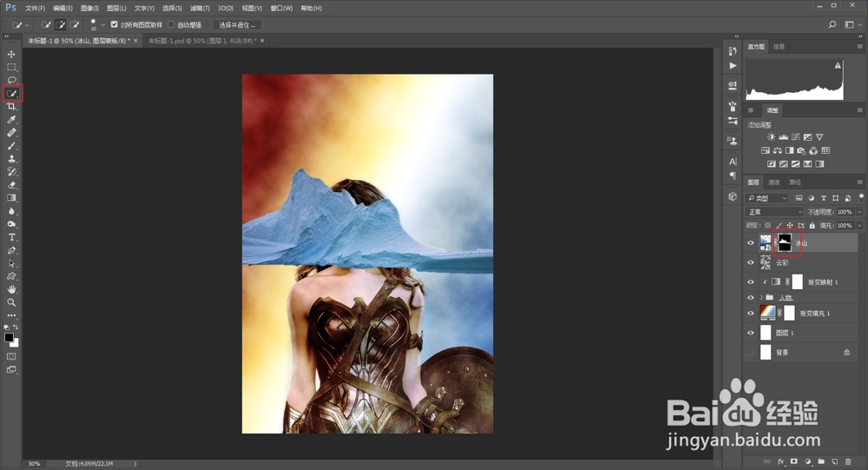
Task: Open the Layers panel menu
Action: 859,182
